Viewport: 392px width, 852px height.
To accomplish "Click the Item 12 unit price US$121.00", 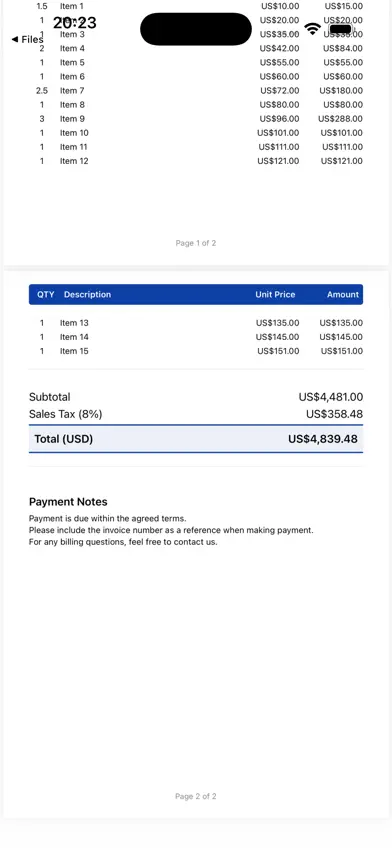I will click(278, 161).
